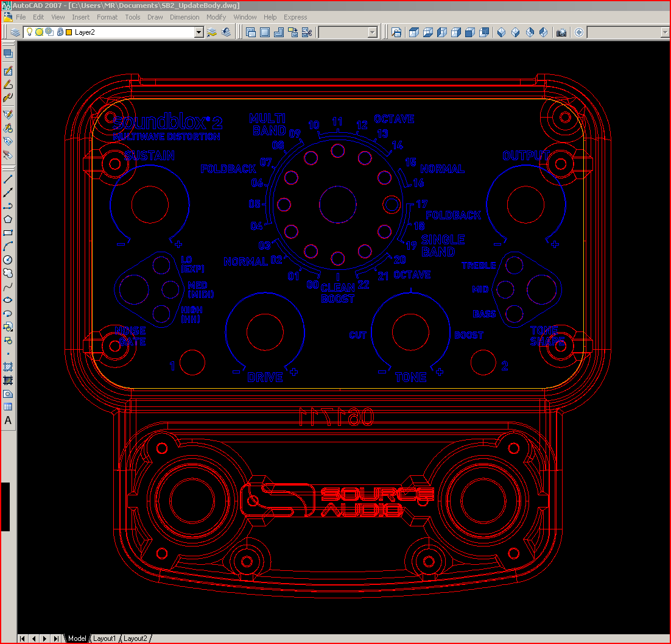
Task: Switch to the Layout1 tab
Action: click(104, 639)
